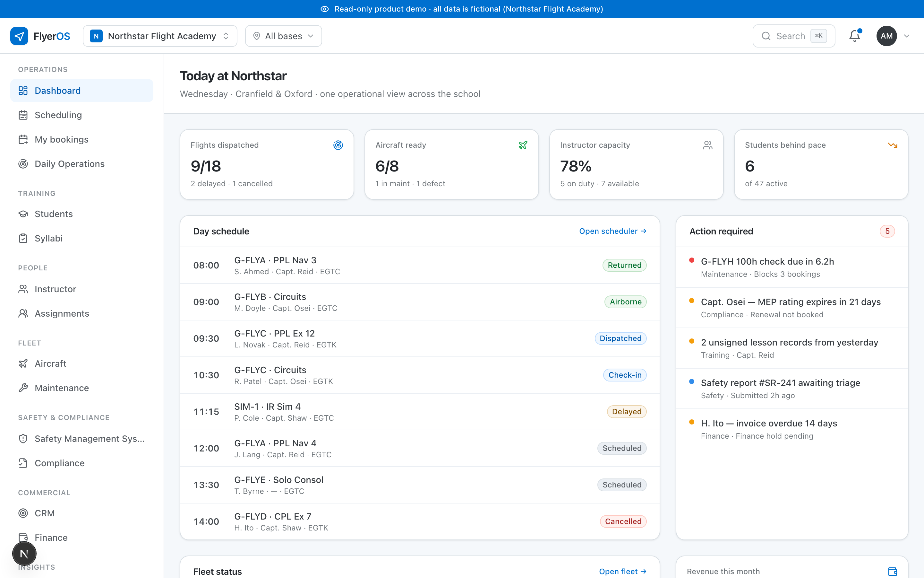The height and width of the screenshot is (578, 924).
Task: Open the Syllabi section
Action: (82, 239)
